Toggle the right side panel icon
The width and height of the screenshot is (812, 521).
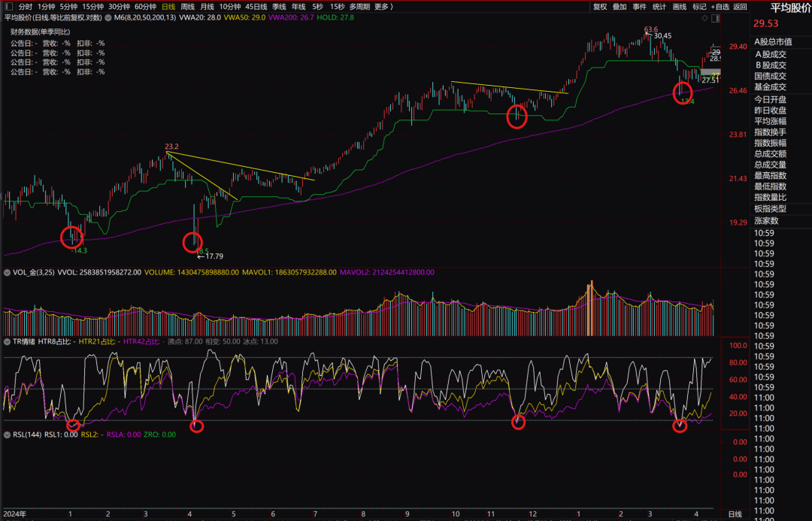pyautogui.click(x=715, y=18)
